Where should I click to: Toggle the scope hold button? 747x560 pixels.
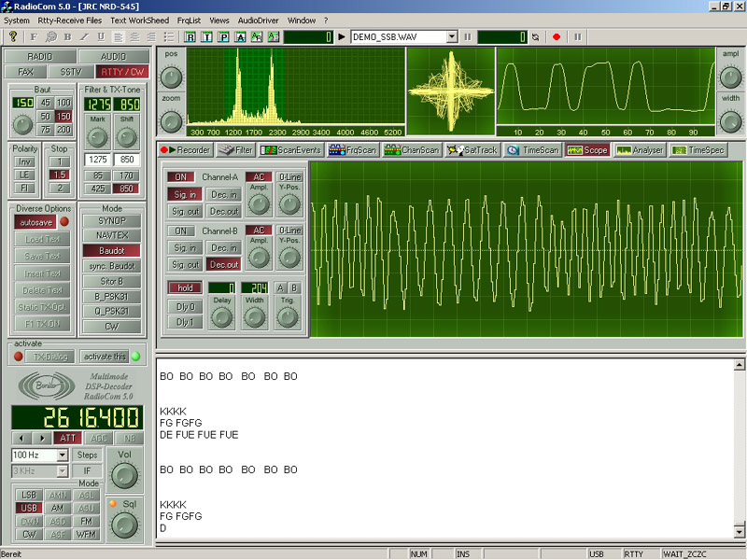coord(185,287)
